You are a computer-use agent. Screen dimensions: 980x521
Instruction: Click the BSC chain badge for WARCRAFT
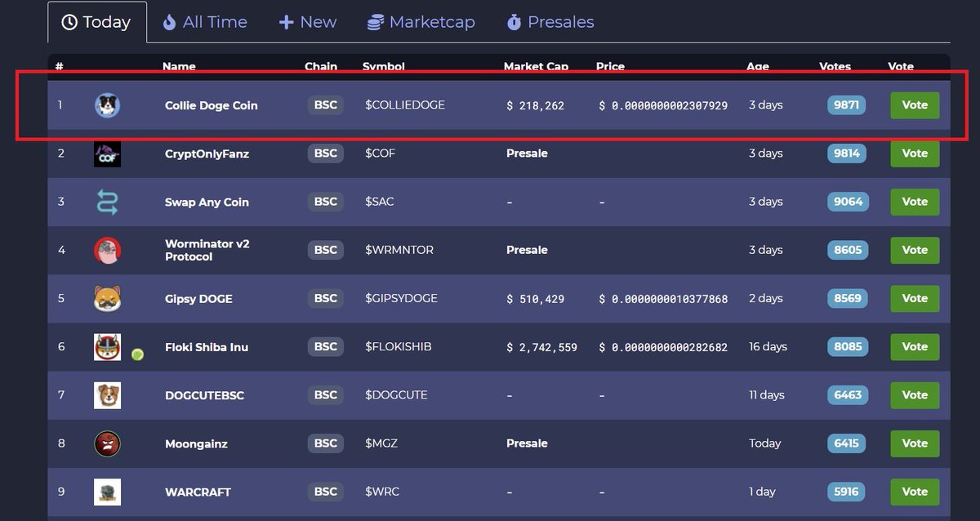[326, 492]
